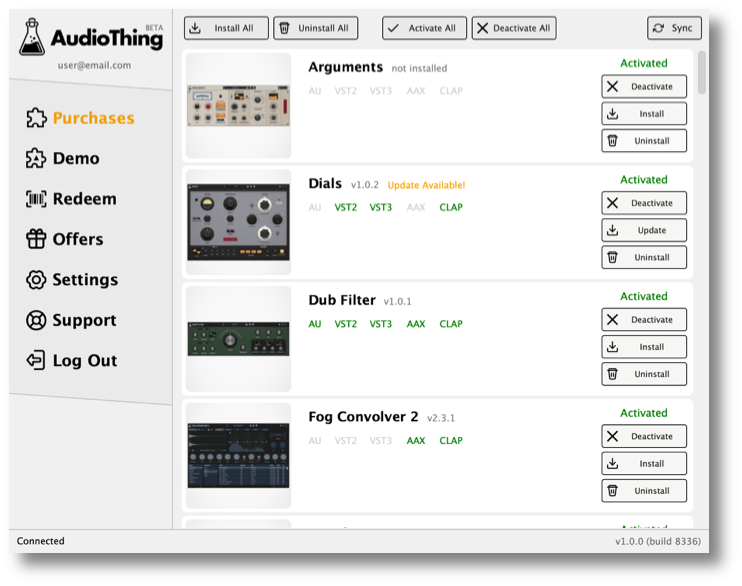This screenshot has width=742, height=586.
Task: Deactivate the Dub Filter plugin
Action: (644, 320)
